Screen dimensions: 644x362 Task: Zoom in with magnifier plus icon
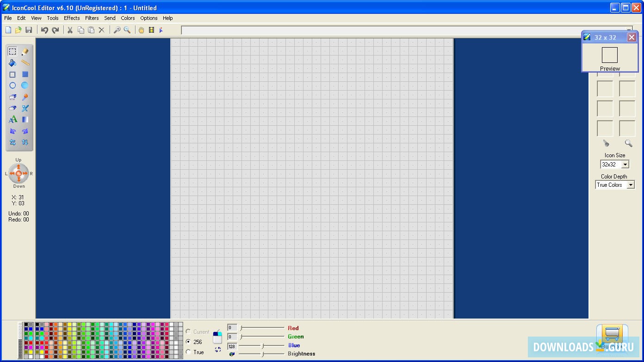click(117, 30)
